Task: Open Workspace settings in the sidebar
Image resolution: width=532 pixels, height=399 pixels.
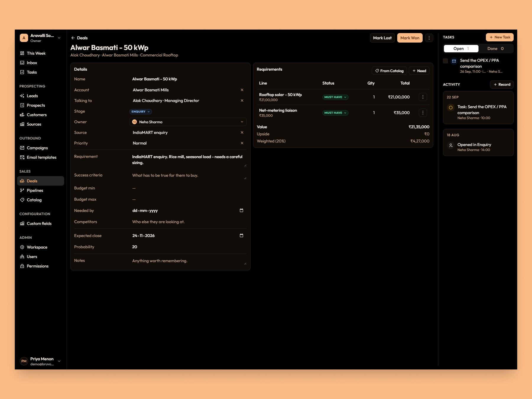Action: pyautogui.click(x=40, y=247)
